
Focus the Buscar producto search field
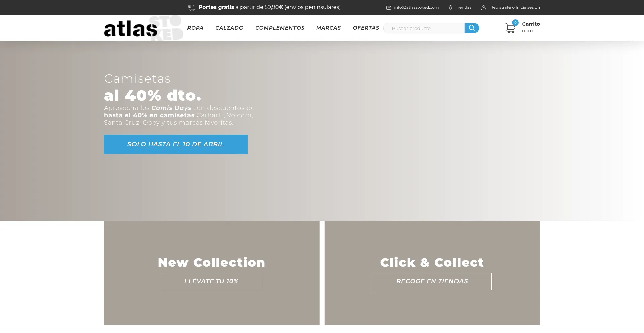point(424,28)
